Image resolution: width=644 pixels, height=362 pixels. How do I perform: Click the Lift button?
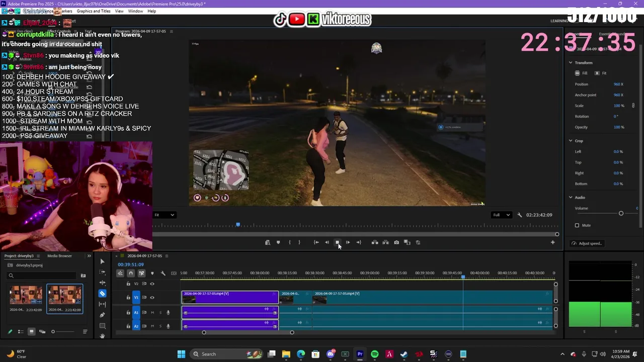click(375, 242)
